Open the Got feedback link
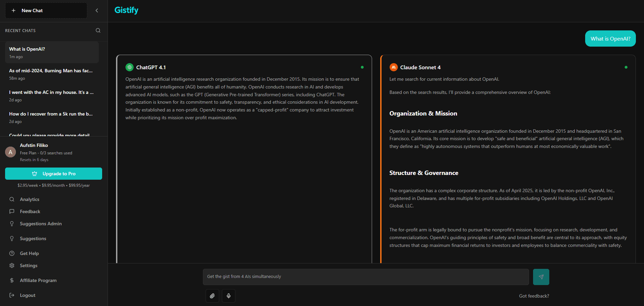The image size is (644, 306). click(534, 296)
